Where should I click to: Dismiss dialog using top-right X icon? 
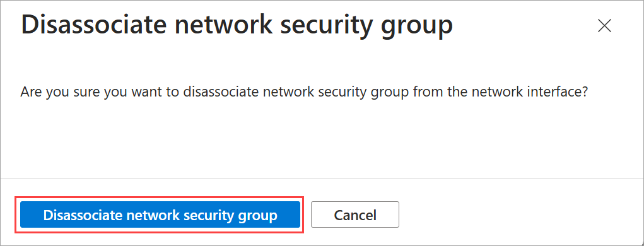tap(604, 26)
